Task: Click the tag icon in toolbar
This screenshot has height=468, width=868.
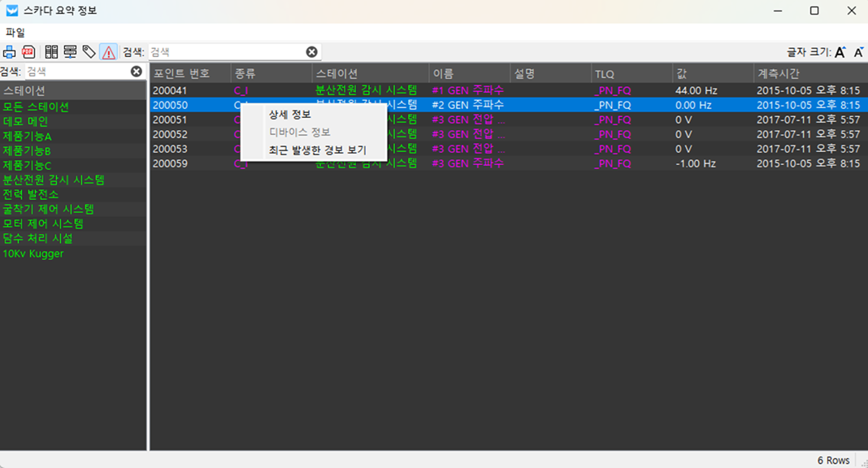Action: [89, 52]
